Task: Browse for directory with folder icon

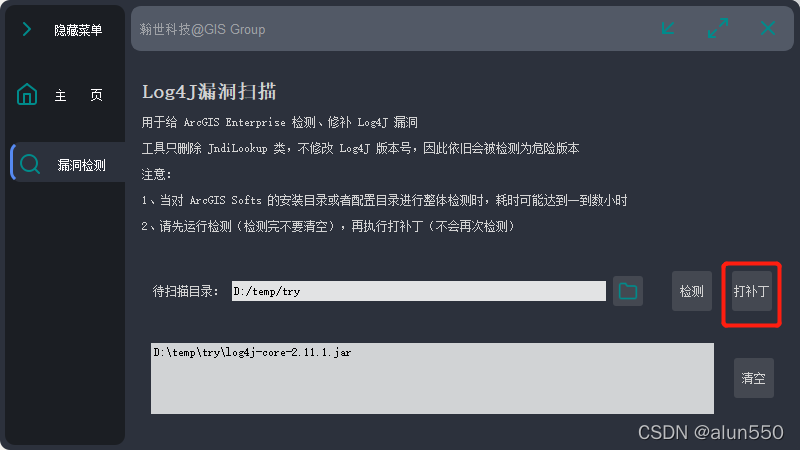Action: tap(628, 291)
